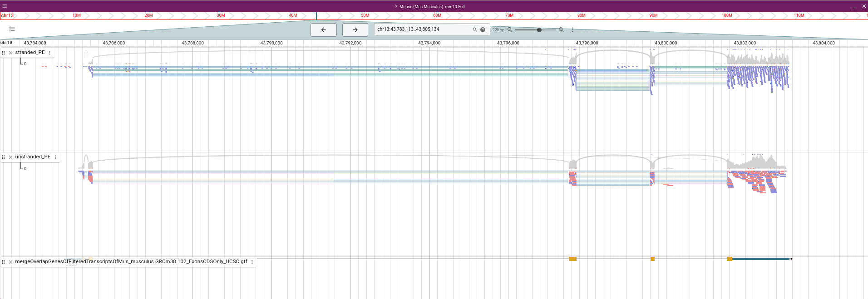Viewport: 868px width, 299px height.
Task: Open the mergeOverlapGenes GTF track menu
Action: 252,262
